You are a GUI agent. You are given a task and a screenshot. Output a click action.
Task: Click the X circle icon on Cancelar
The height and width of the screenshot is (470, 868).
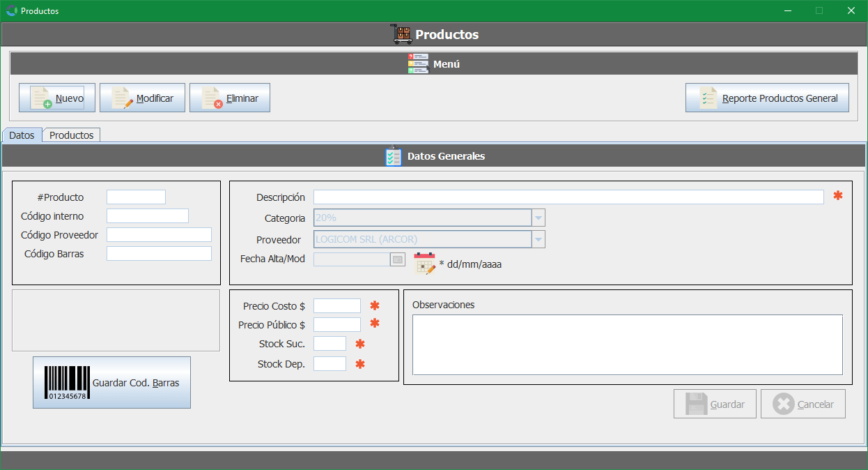784,404
